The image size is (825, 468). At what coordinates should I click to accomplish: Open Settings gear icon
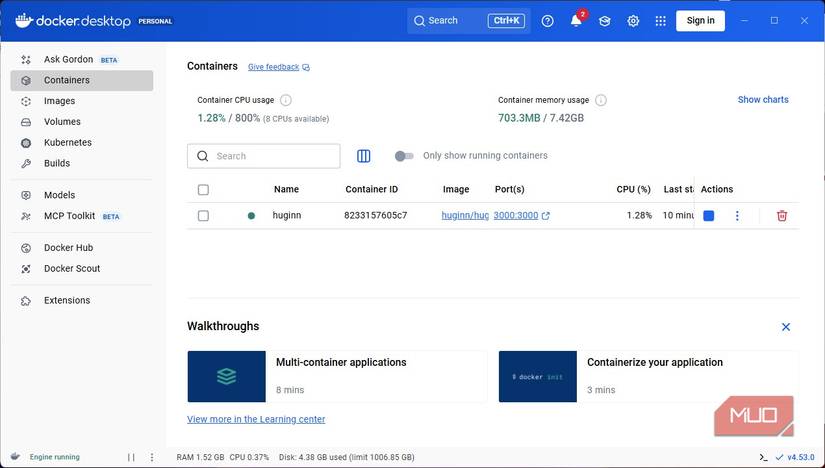(x=633, y=21)
